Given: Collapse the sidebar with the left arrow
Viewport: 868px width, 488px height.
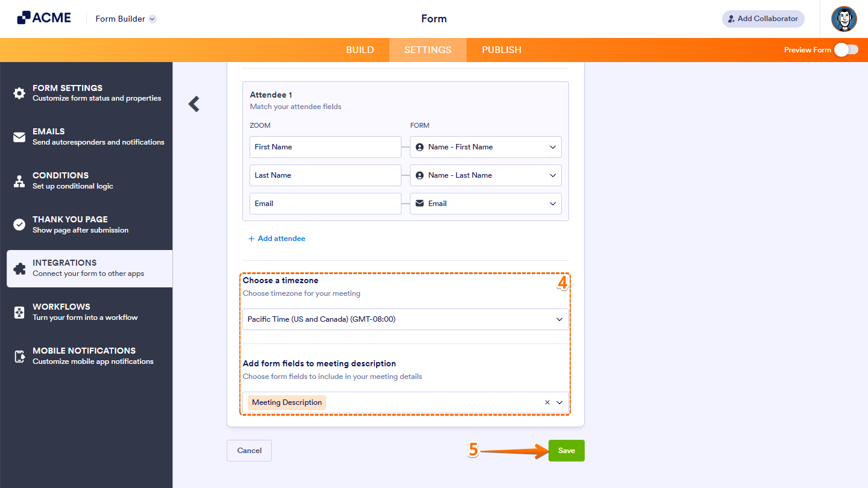Looking at the screenshot, I should point(193,104).
